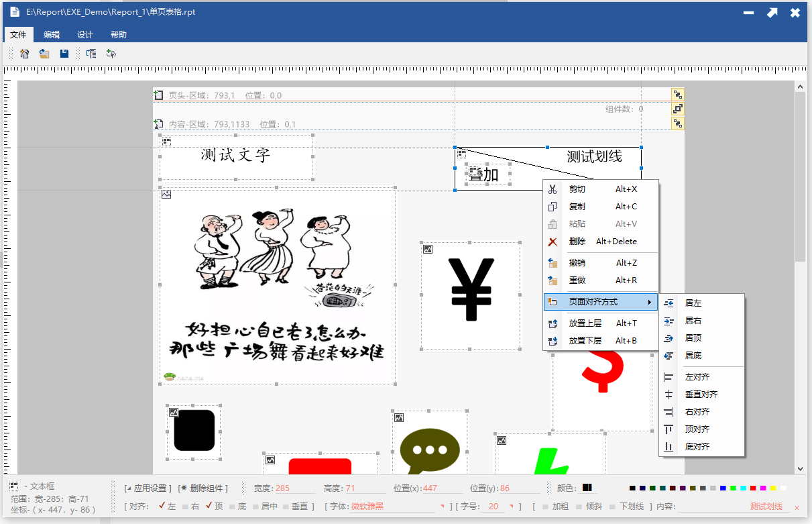
Task: Select the yen symbol image component
Action: (471, 295)
